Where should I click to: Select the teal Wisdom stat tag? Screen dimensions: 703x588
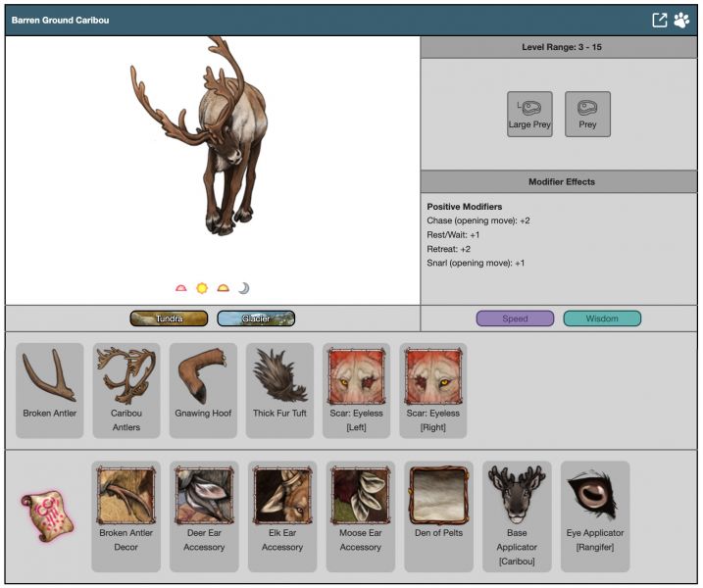click(x=602, y=318)
